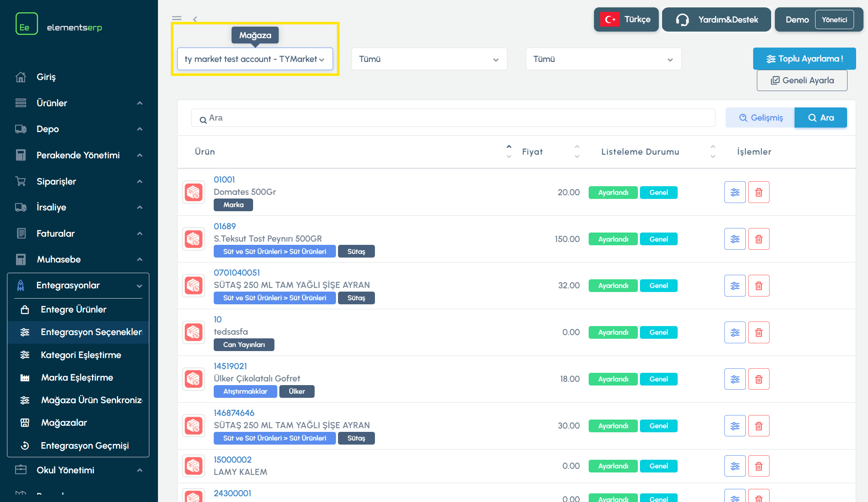Open settings icon for LAMY KALEM row
The image size is (868, 502).
tap(735, 466)
